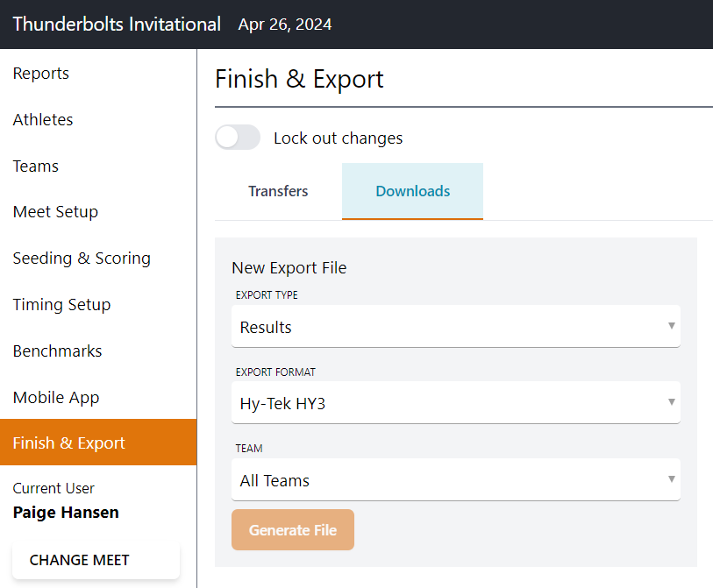
Task: Click the Paige Hansen current user name
Action: click(x=66, y=513)
